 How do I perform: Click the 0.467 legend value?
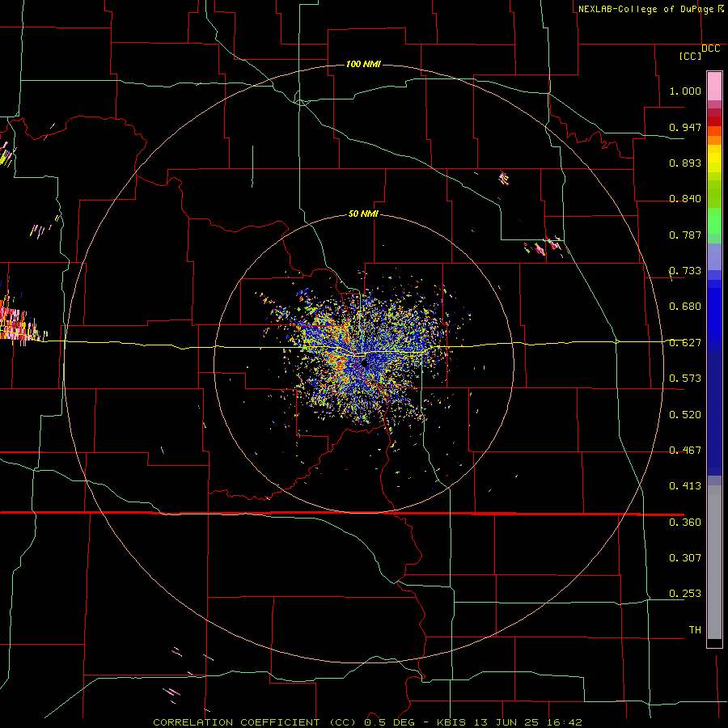point(685,451)
